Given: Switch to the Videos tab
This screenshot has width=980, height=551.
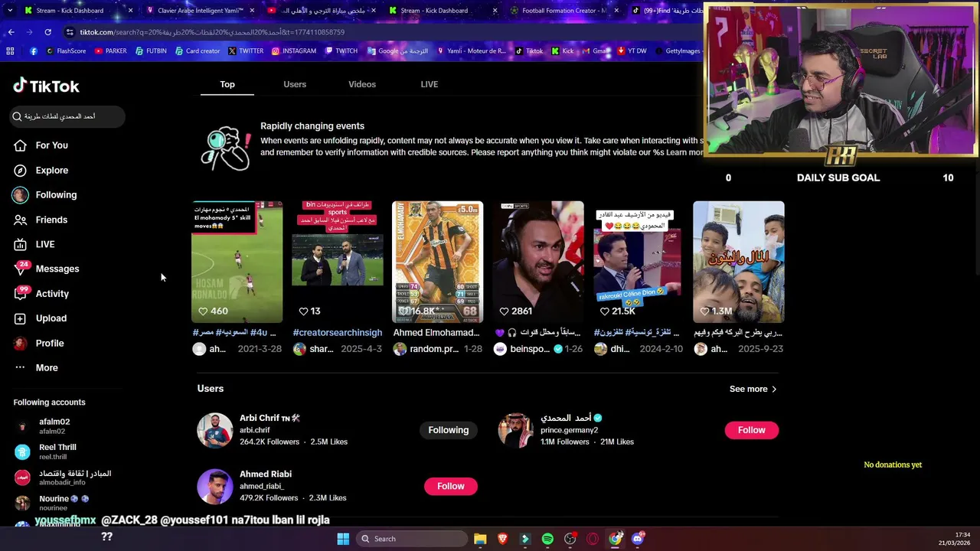Looking at the screenshot, I should [362, 84].
